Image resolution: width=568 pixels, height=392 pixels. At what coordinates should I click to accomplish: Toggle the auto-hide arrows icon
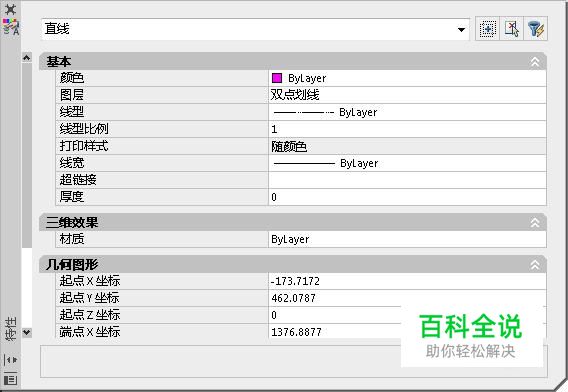(11, 360)
